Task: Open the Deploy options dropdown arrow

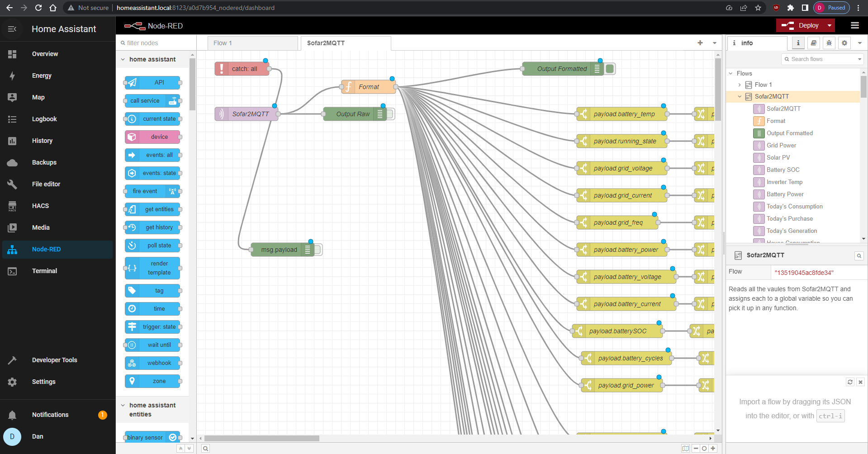Action: click(829, 26)
